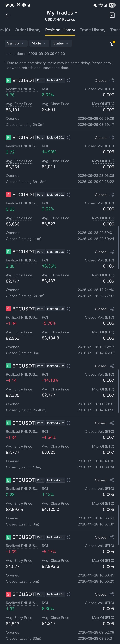The width and height of the screenshot is (120, 644).
Task: Tap share icon on -5.78% ROI position
Action: click(112, 309)
